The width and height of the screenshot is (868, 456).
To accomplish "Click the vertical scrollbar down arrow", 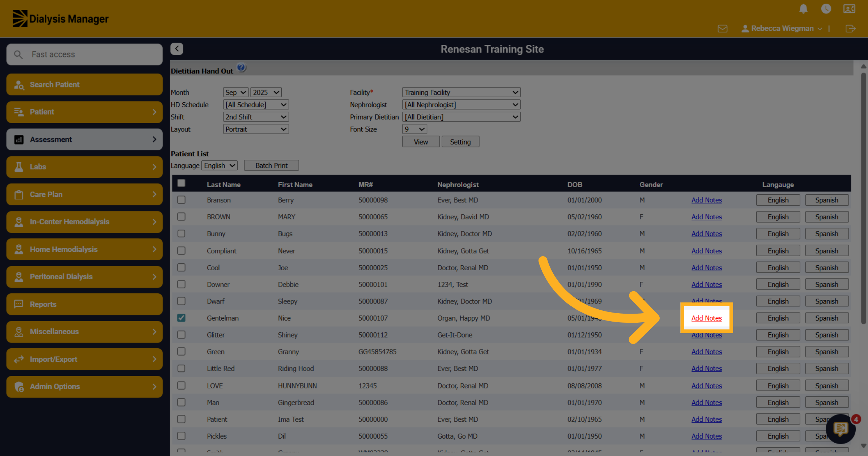I will 864,446.
